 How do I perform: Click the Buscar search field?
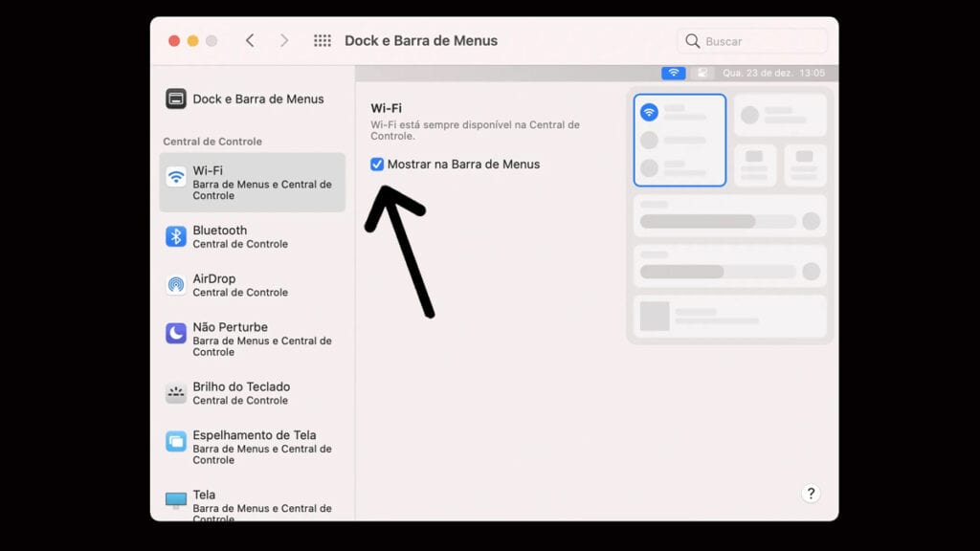pos(752,41)
